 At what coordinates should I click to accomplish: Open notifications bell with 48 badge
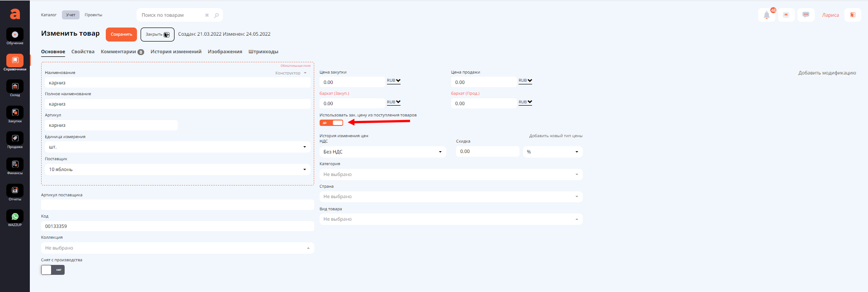(x=767, y=15)
